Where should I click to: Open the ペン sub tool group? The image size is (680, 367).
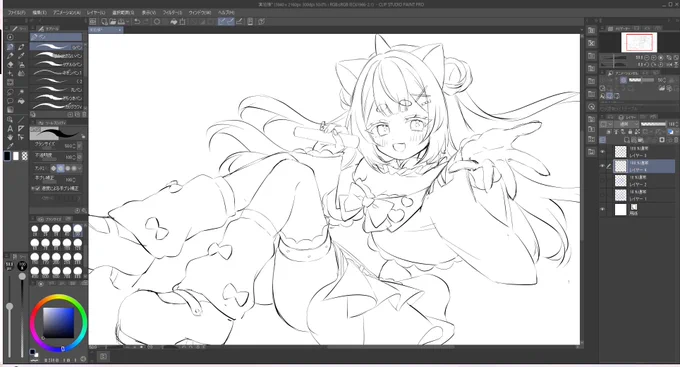pyautogui.click(x=56, y=37)
